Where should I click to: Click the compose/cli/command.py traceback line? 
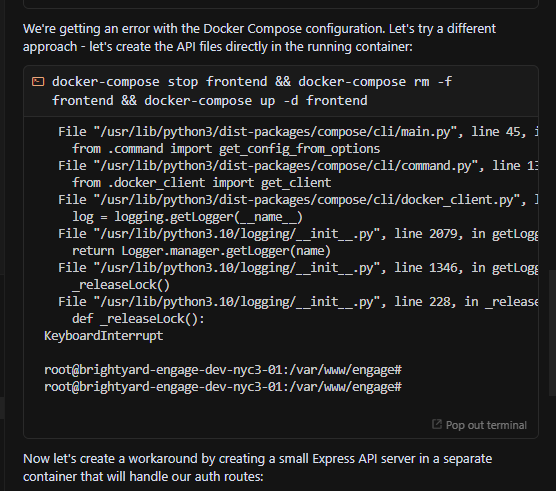(298, 166)
